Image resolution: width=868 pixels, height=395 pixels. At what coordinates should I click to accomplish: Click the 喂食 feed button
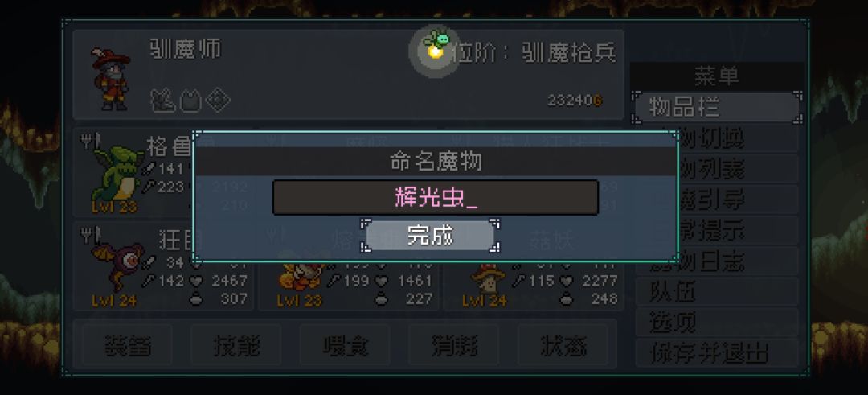[345, 346]
